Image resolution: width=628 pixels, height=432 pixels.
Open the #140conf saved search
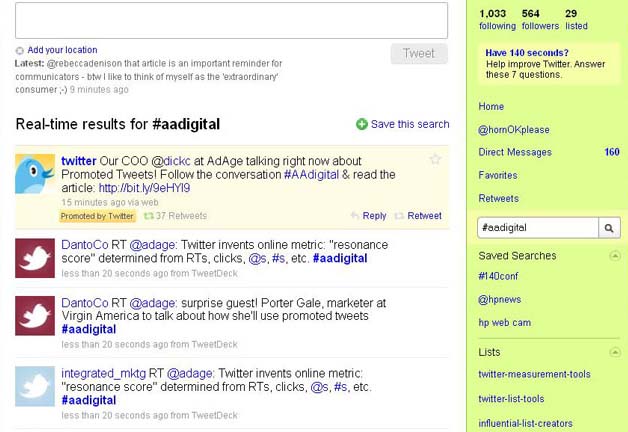click(x=498, y=276)
